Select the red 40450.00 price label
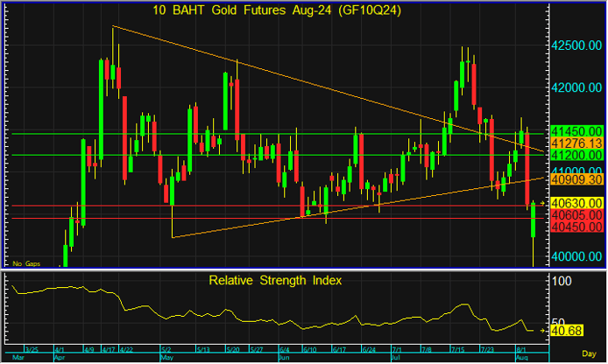This screenshot has height=364, width=608. click(x=574, y=226)
